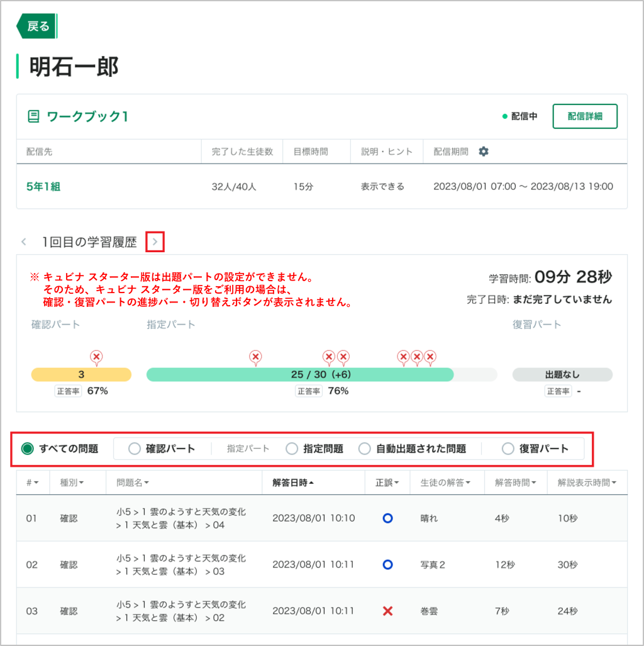
Task: Click the 表示できる hint setting value
Action: click(382, 187)
